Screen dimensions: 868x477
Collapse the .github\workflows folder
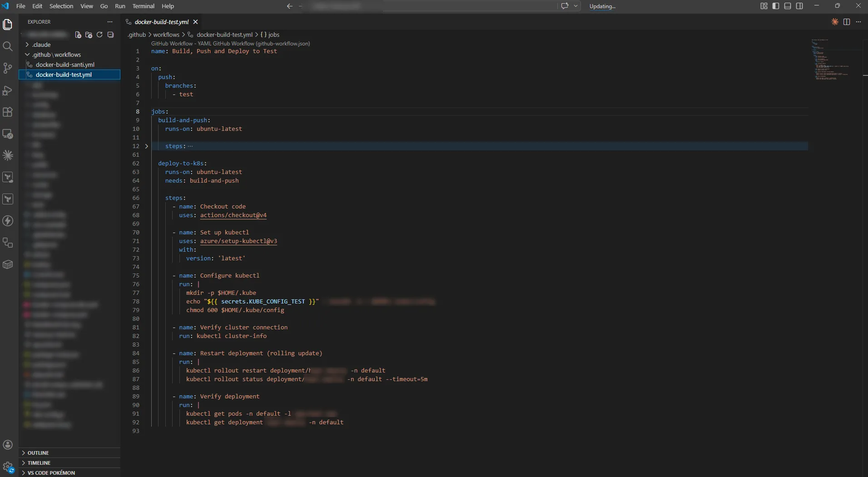[69, 55]
